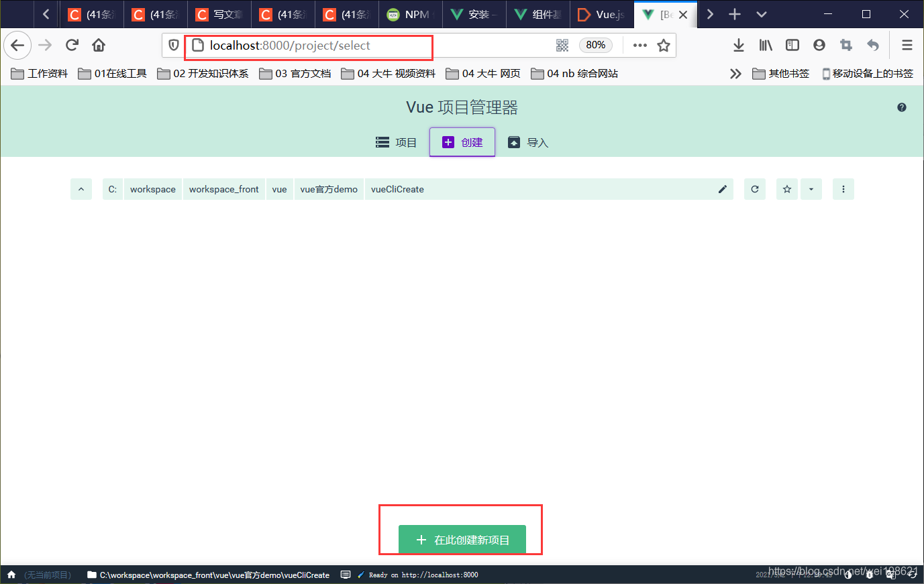This screenshot has width=924, height=584.
Task: Open the 02 开发知识体系 bookmarks folder
Action: pos(203,74)
